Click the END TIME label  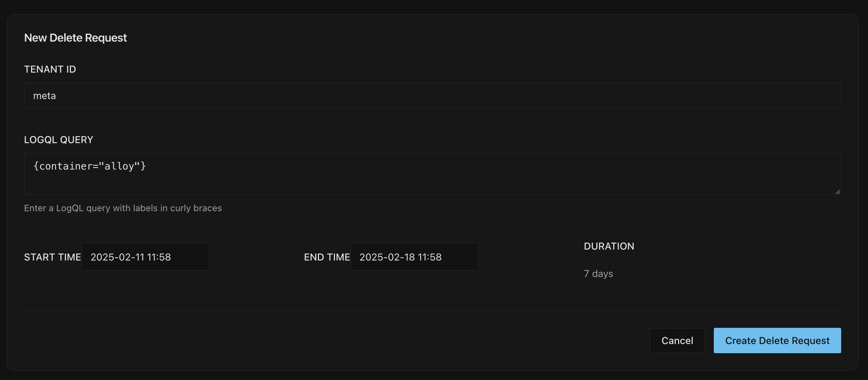point(327,257)
